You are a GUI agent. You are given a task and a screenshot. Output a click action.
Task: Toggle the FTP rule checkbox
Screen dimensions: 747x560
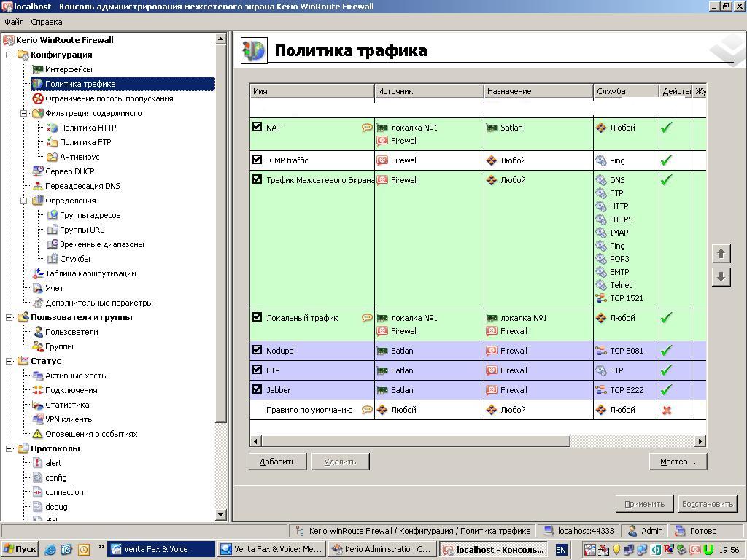click(258, 369)
